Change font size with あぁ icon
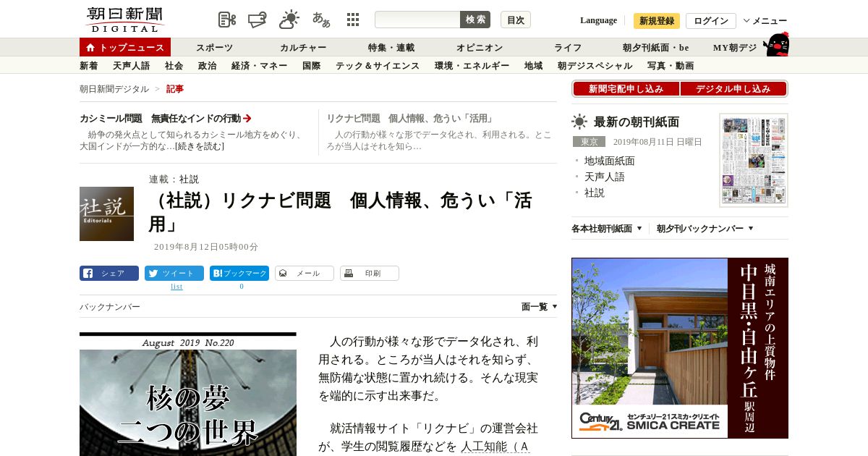 tap(321, 20)
